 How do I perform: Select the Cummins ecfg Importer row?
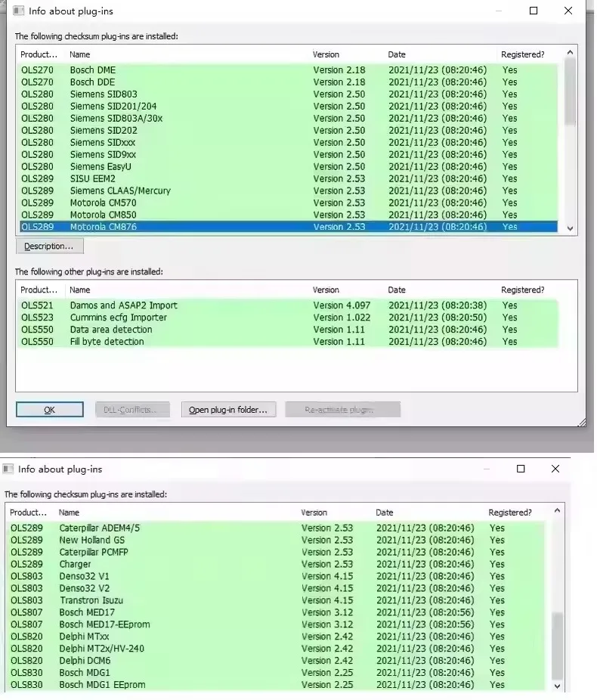pyautogui.click(x=289, y=317)
